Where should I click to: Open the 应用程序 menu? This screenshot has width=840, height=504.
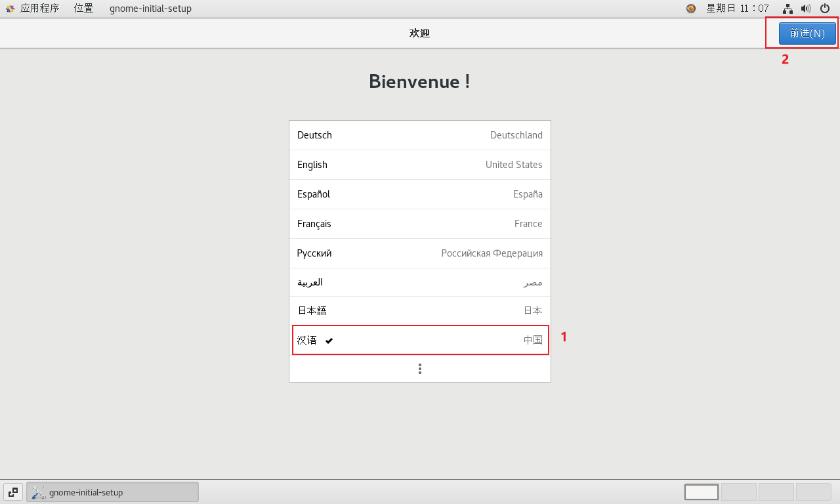[x=40, y=9]
